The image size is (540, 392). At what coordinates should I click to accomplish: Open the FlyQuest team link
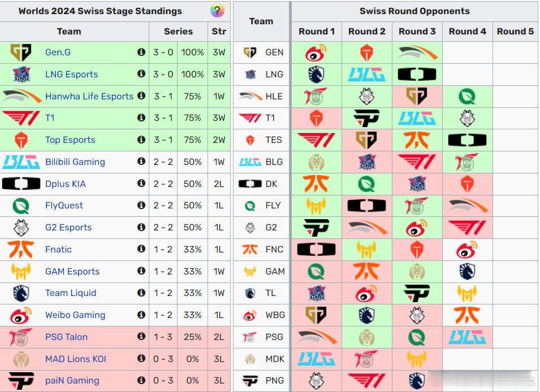coord(64,206)
